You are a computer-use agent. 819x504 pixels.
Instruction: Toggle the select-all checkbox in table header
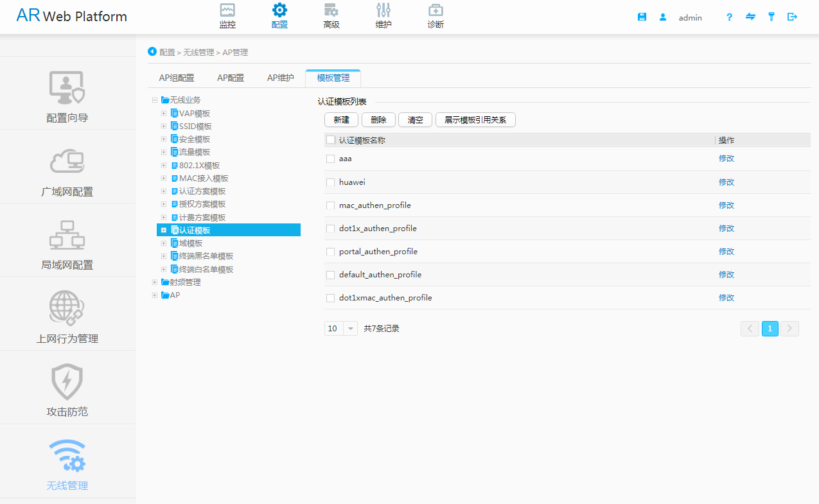click(330, 140)
